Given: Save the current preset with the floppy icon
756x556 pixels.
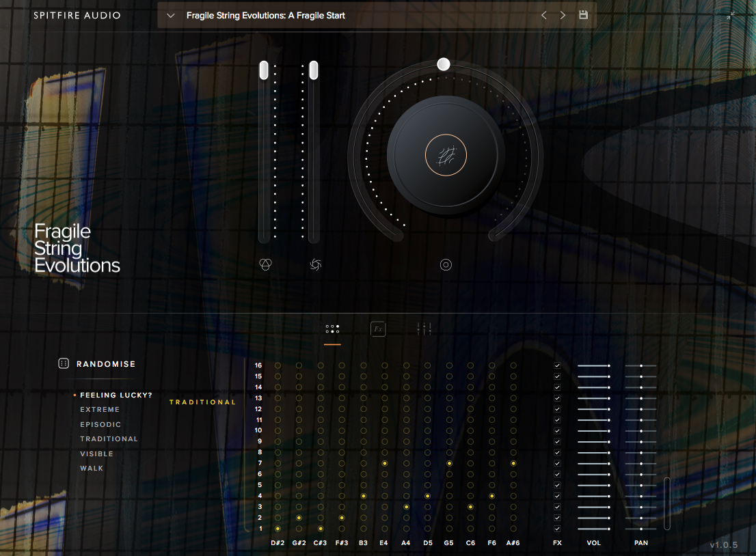Looking at the screenshot, I should (583, 15).
